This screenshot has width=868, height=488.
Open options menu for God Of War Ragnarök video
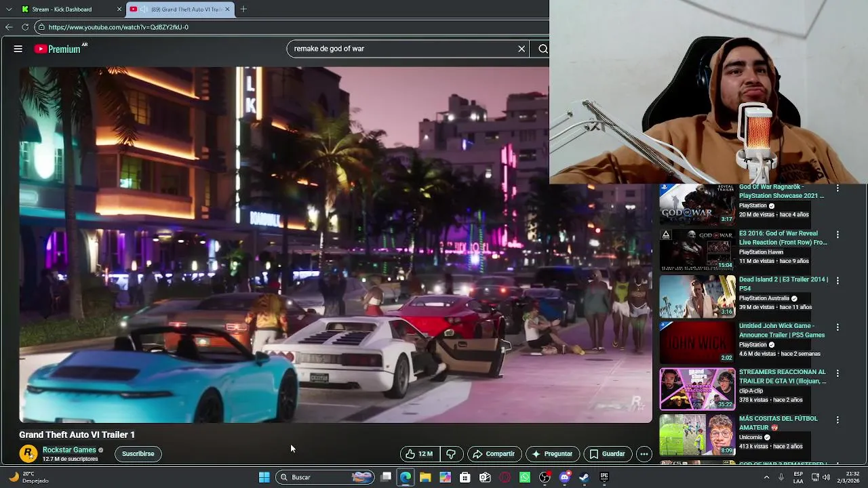click(837, 188)
